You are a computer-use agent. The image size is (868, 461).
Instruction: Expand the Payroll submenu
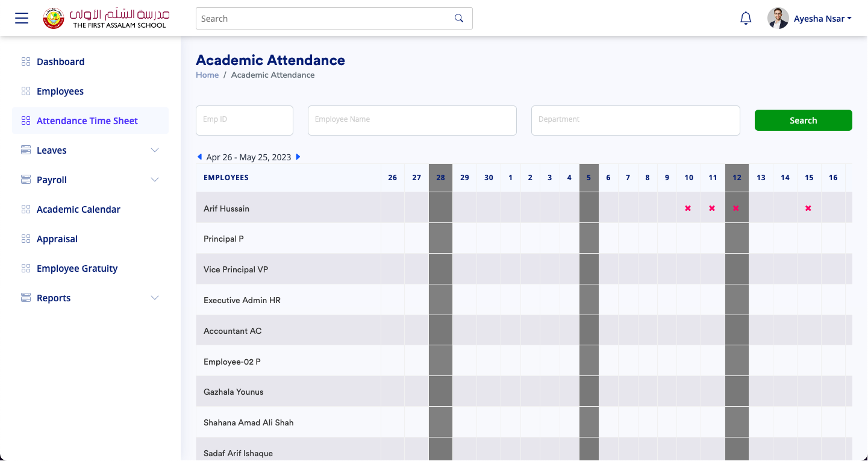(155, 180)
